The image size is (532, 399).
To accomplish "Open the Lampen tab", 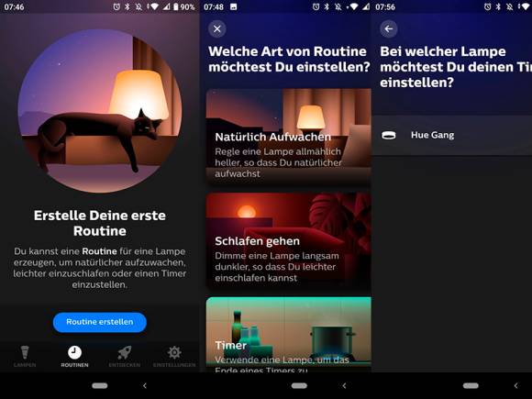I will [x=25, y=357].
